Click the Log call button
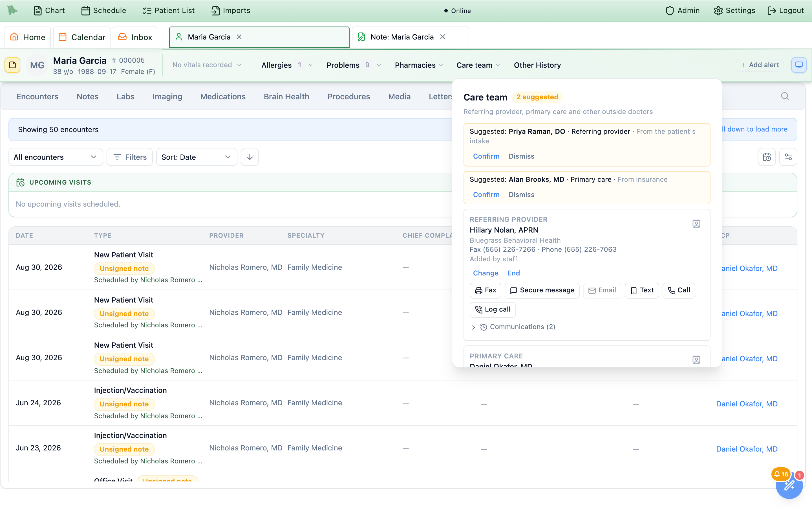 493,309
